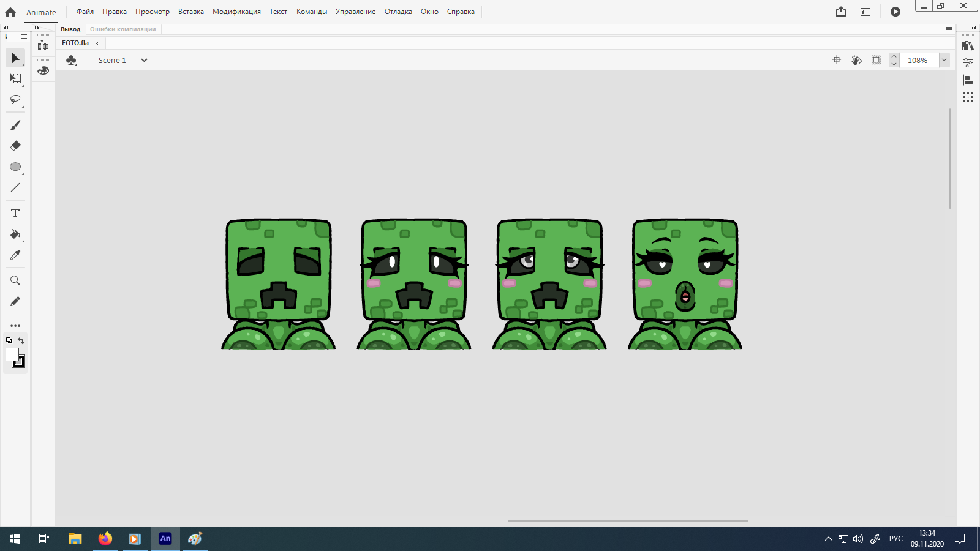
Task: Open the Edit Toolbar three-dots button
Action: 15,326
